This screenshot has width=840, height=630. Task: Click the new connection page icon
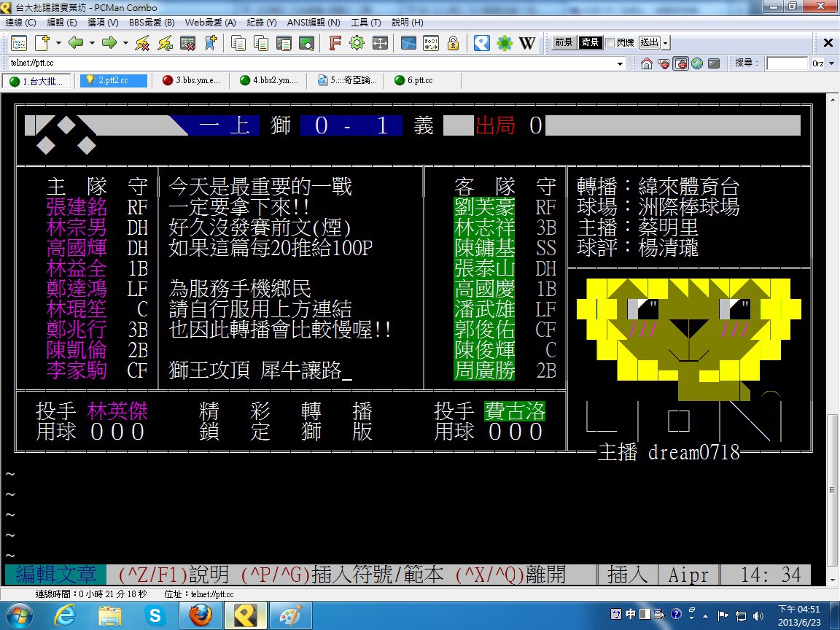42,43
